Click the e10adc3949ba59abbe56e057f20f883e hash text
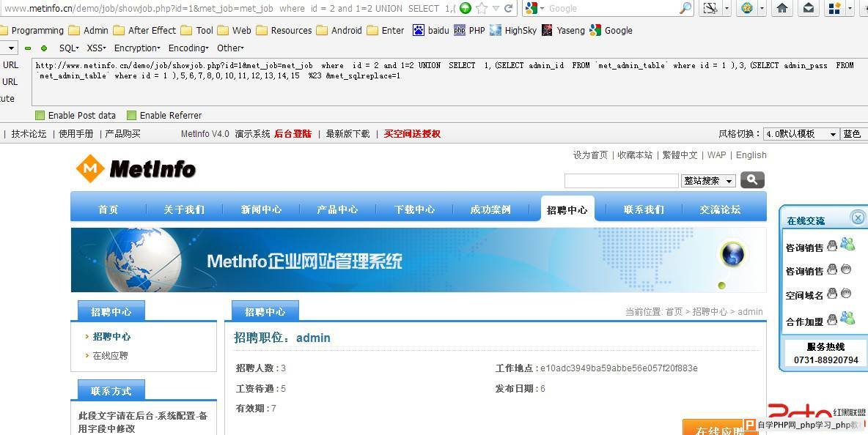 pos(619,368)
